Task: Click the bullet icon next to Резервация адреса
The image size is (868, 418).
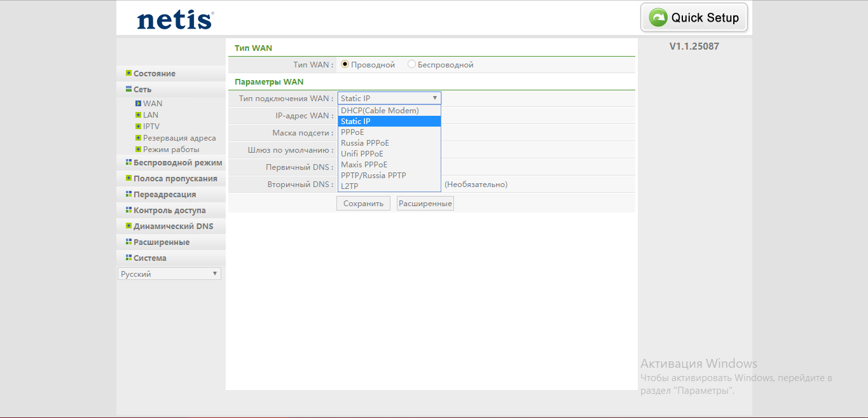Action: coord(138,137)
